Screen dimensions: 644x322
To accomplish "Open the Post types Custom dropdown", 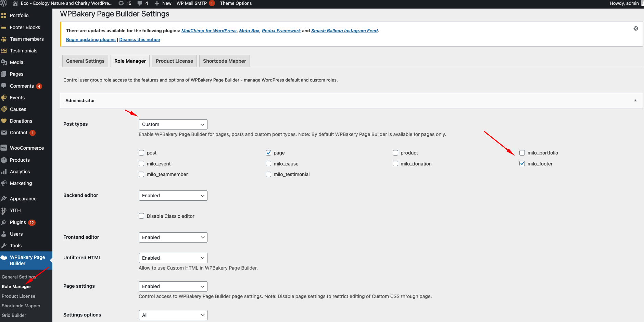I will pyautogui.click(x=173, y=124).
